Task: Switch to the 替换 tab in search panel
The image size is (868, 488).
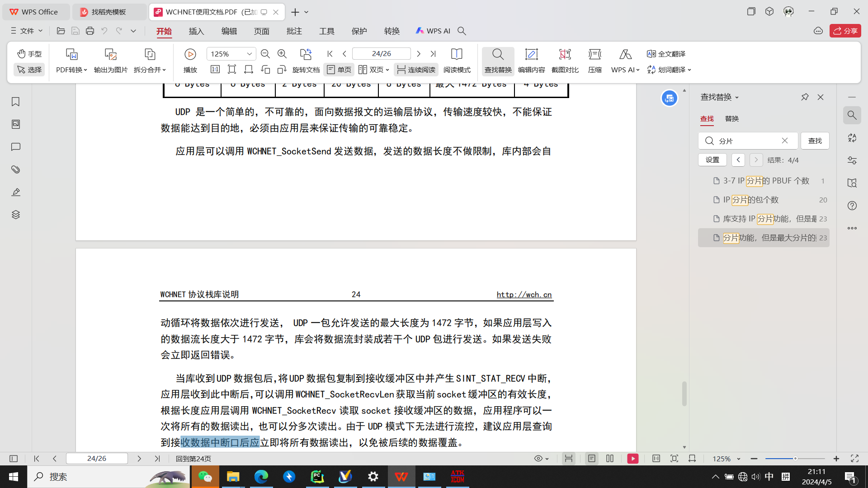Action: [x=732, y=118]
